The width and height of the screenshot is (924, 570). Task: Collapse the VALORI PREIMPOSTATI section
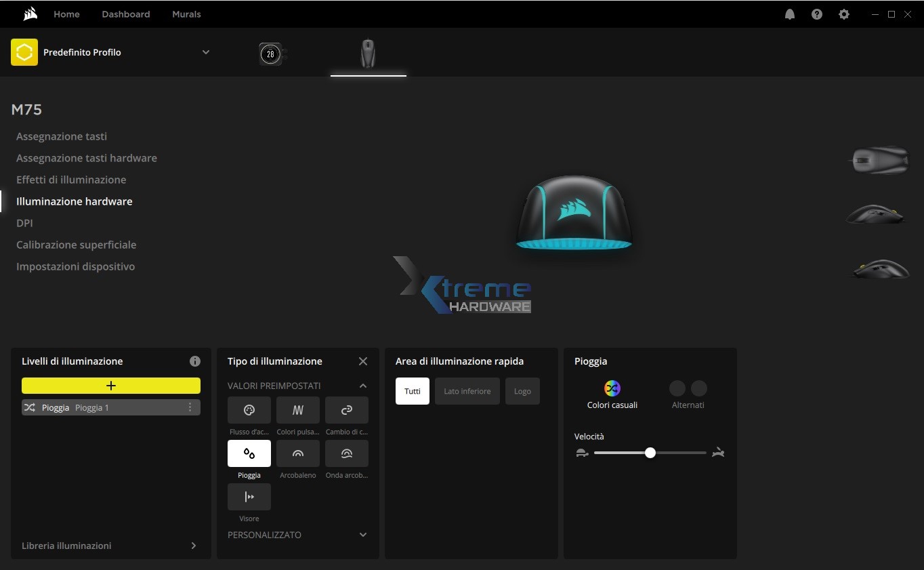(x=363, y=385)
